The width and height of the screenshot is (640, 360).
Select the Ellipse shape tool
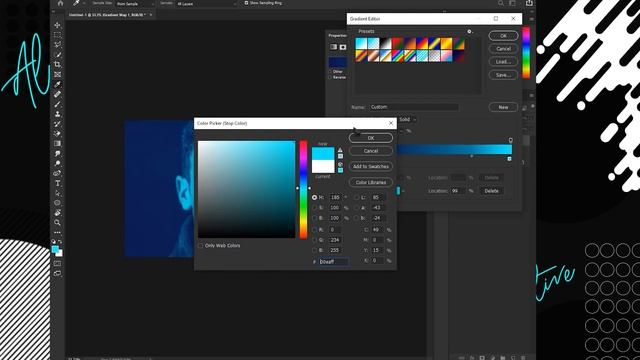pos(58,203)
